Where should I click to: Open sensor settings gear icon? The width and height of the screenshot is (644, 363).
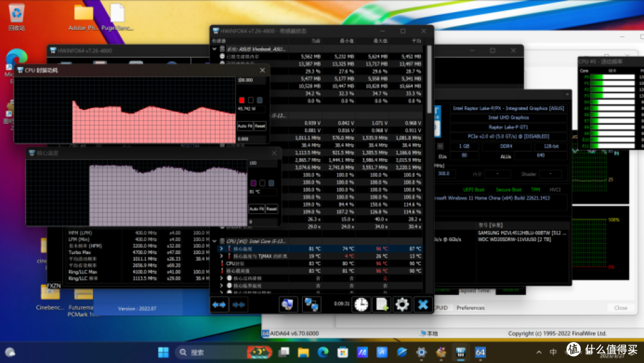(402, 304)
